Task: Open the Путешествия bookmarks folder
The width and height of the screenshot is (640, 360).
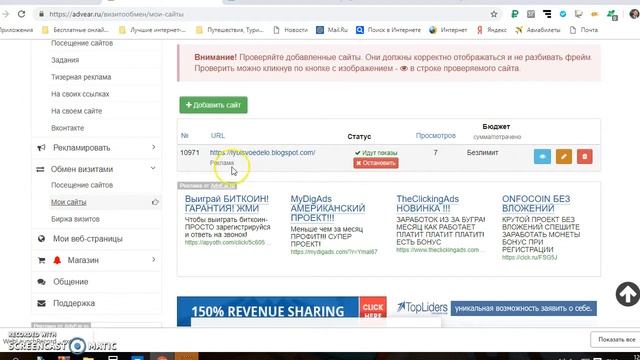Action: (230, 30)
